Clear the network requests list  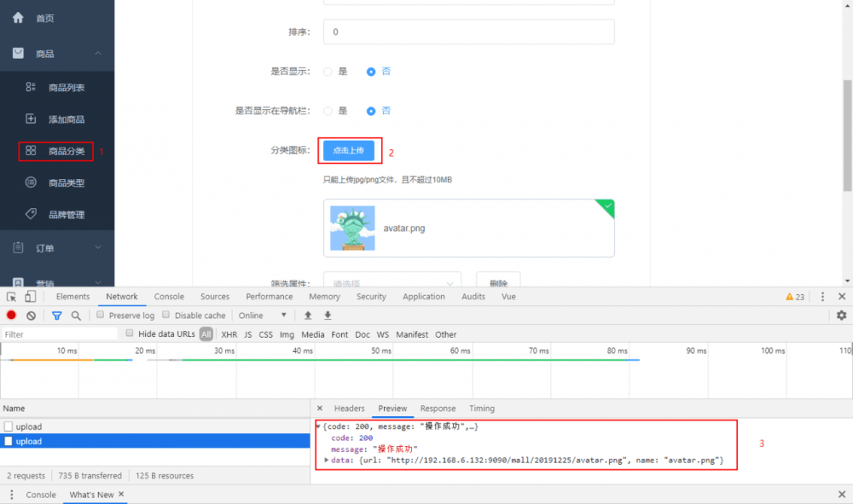(31, 316)
